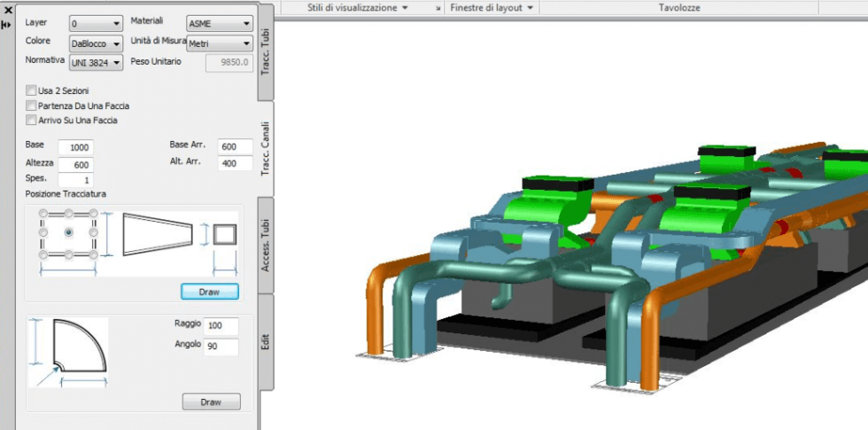This screenshot has width=868, height=430.
Task: Select the center tracing position radio button
Action: [x=69, y=232]
